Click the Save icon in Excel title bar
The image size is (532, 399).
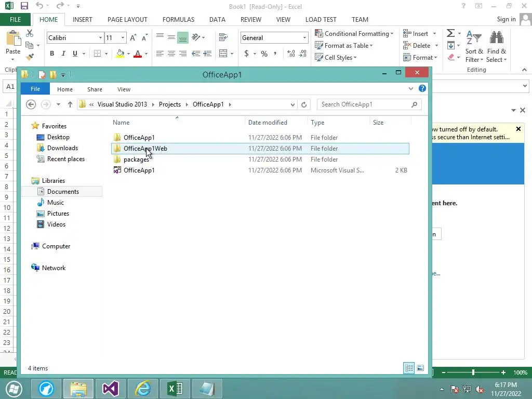(24, 6)
